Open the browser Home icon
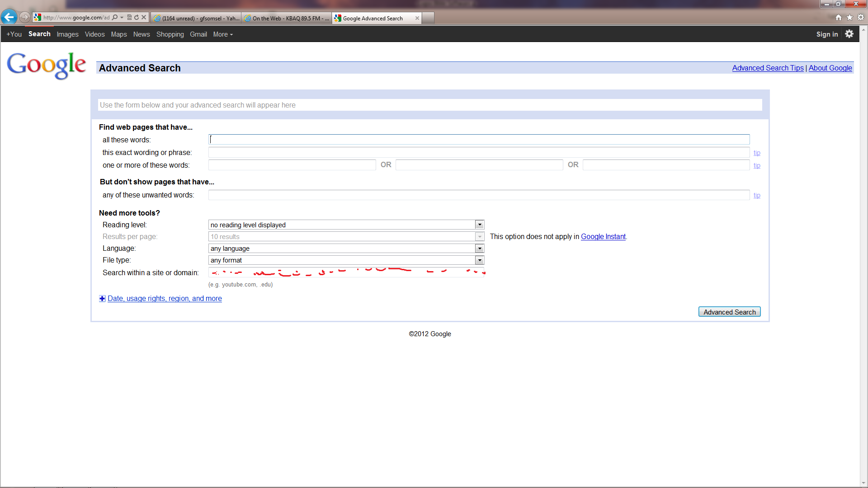 click(839, 17)
